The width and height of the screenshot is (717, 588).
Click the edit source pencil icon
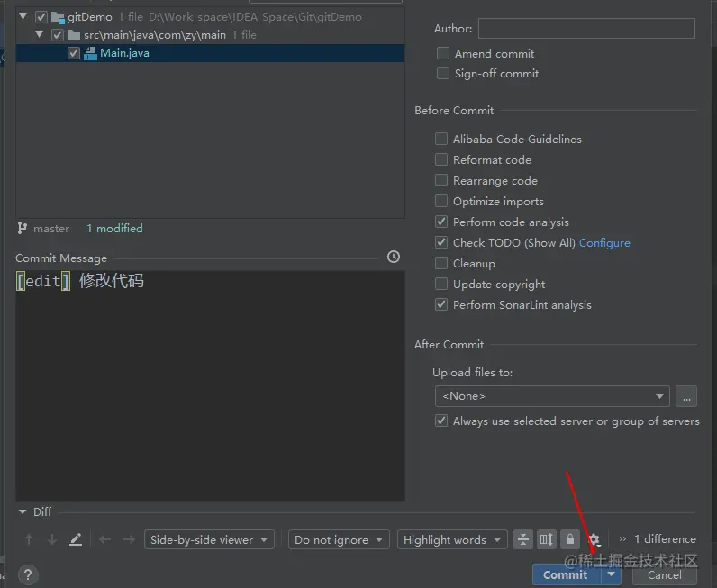coord(76,539)
